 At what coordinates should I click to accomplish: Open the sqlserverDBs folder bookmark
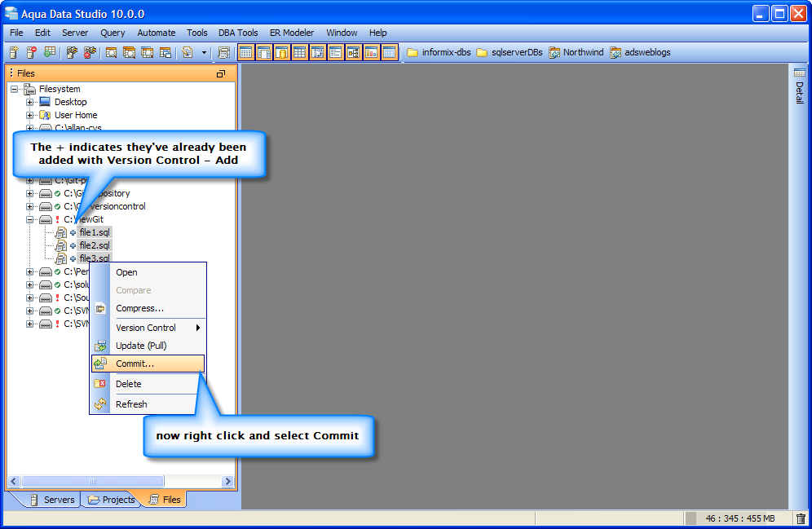(x=510, y=52)
